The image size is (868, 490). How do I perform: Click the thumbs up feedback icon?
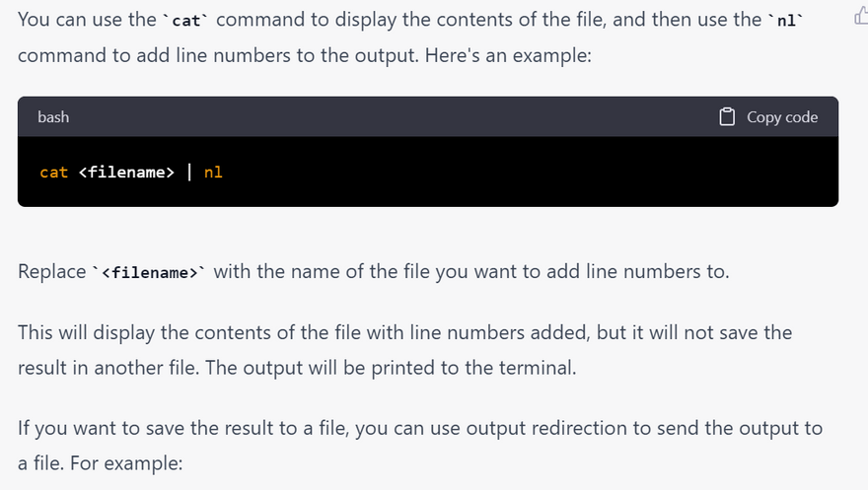point(859,16)
